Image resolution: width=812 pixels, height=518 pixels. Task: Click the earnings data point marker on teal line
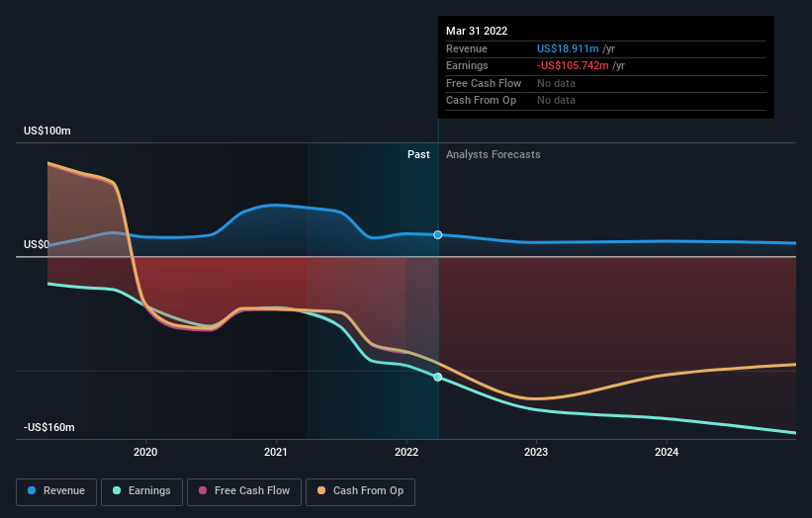click(x=437, y=378)
